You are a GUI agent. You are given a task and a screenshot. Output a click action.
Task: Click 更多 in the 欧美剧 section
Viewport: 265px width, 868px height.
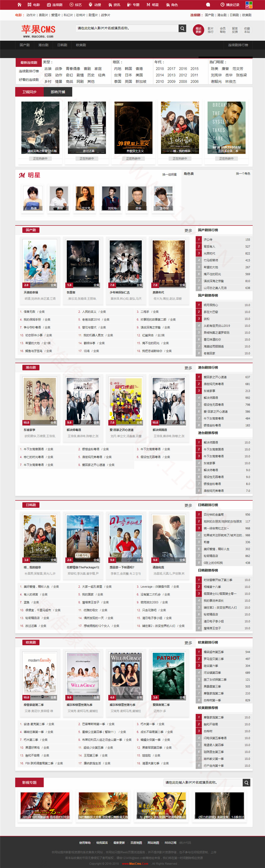[188, 643]
